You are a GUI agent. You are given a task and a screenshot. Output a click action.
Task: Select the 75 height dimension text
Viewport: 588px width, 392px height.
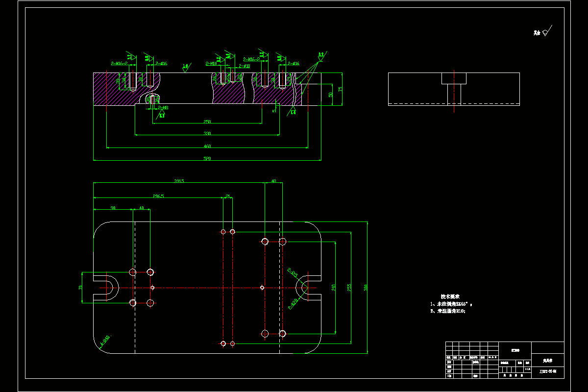[340, 89]
